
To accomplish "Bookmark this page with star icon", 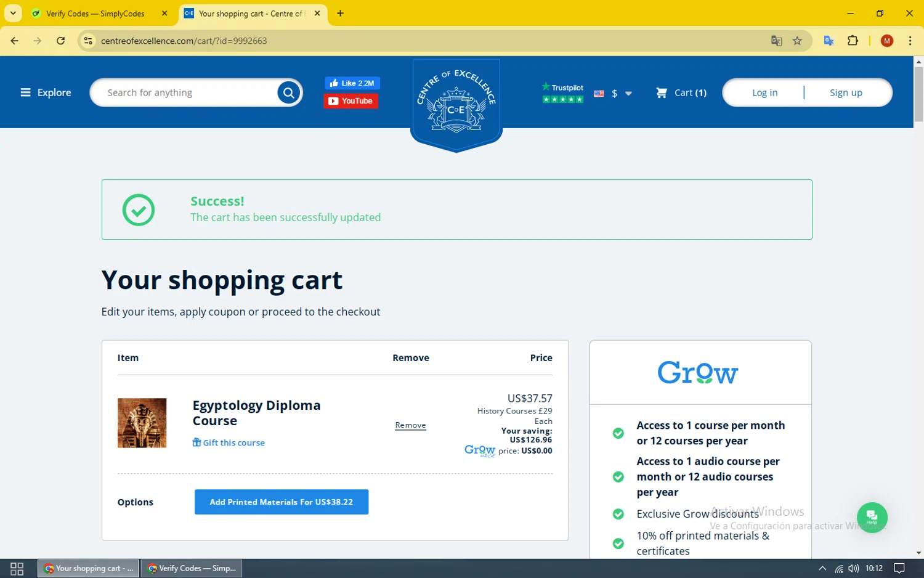I will 797,41.
